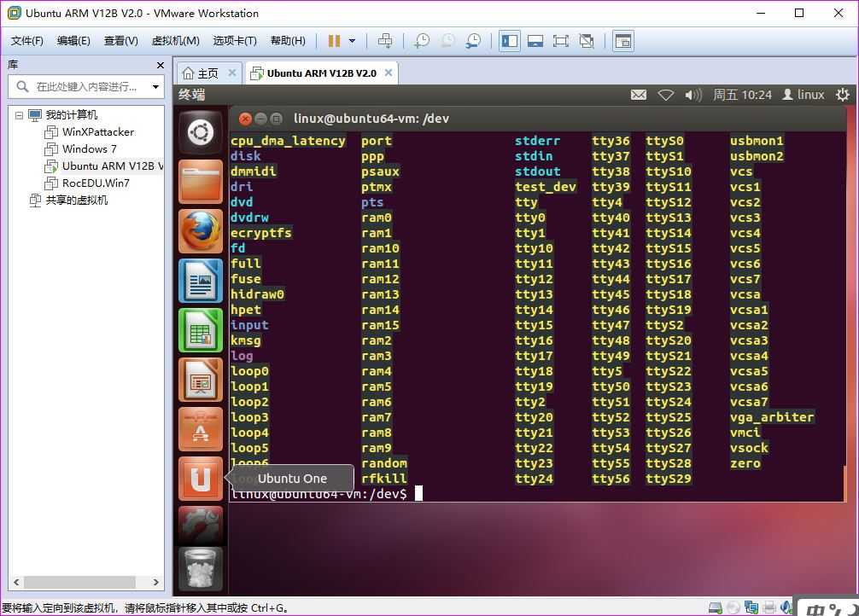Click the CD/DVD status bar icon
The height and width of the screenshot is (616, 859).
coord(733,607)
